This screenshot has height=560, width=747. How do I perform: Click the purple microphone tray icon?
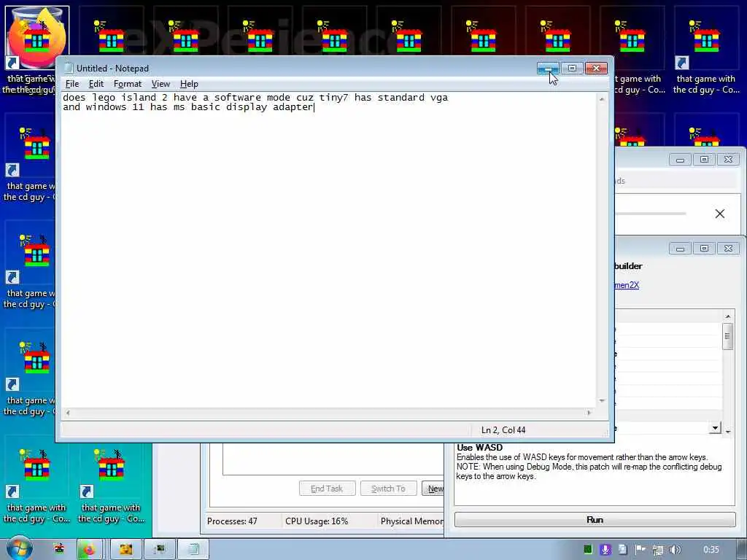click(605, 550)
